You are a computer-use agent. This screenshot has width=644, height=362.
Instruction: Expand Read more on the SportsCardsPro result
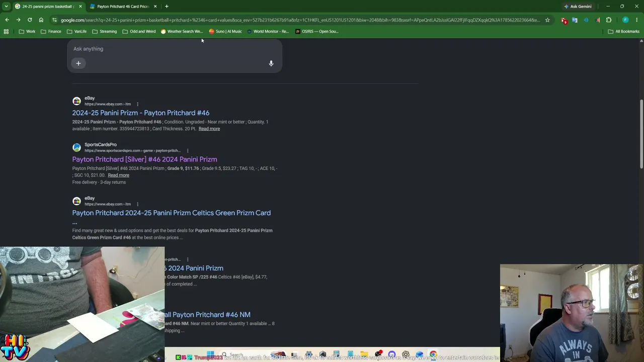pyautogui.click(x=118, y=175)
